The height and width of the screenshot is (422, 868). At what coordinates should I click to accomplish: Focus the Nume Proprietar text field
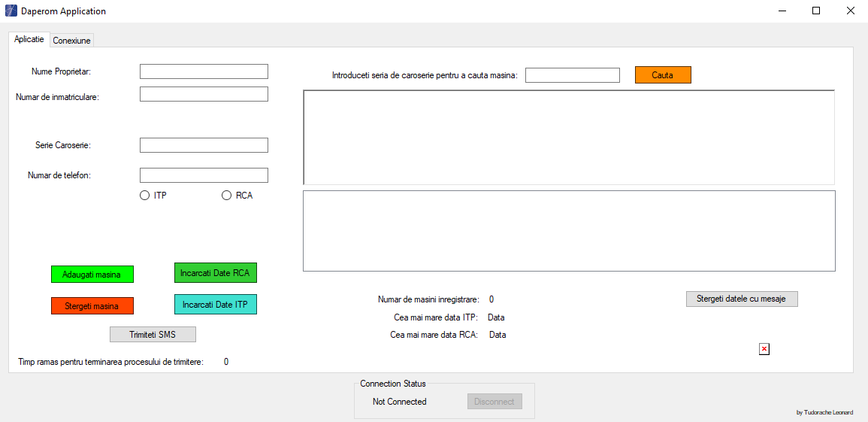[204, 71]
